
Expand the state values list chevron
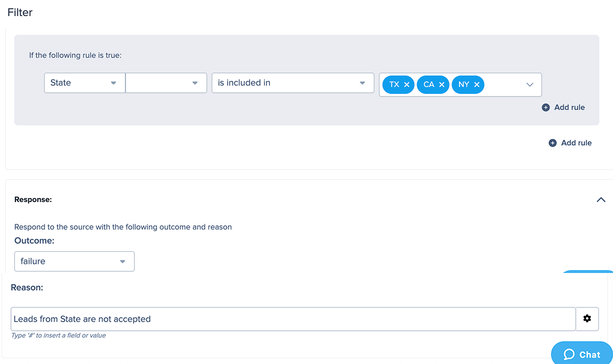point(530,85)
